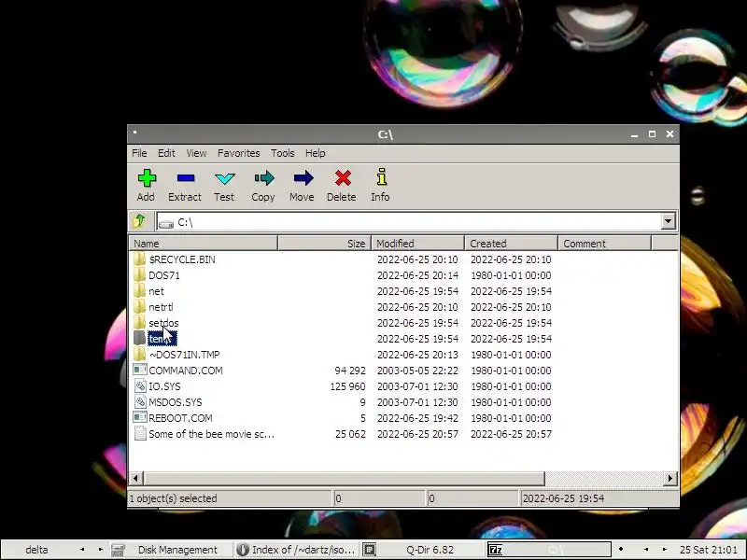Select the netrtl folder name

coord(161,307)
